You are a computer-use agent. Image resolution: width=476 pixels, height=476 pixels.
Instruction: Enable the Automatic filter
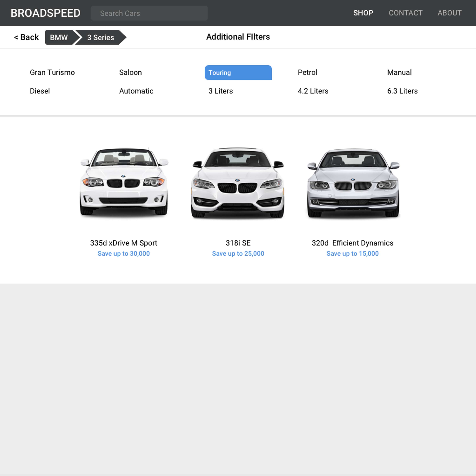click(136, 91)
